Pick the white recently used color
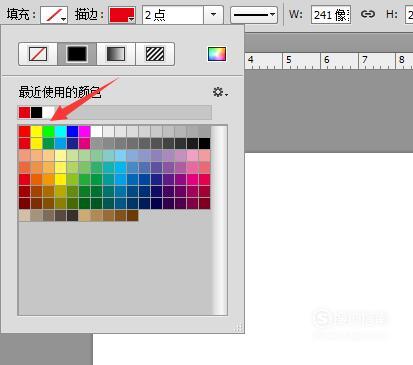The height and width of the screenshot is (365, 413). tap(48, 112)
